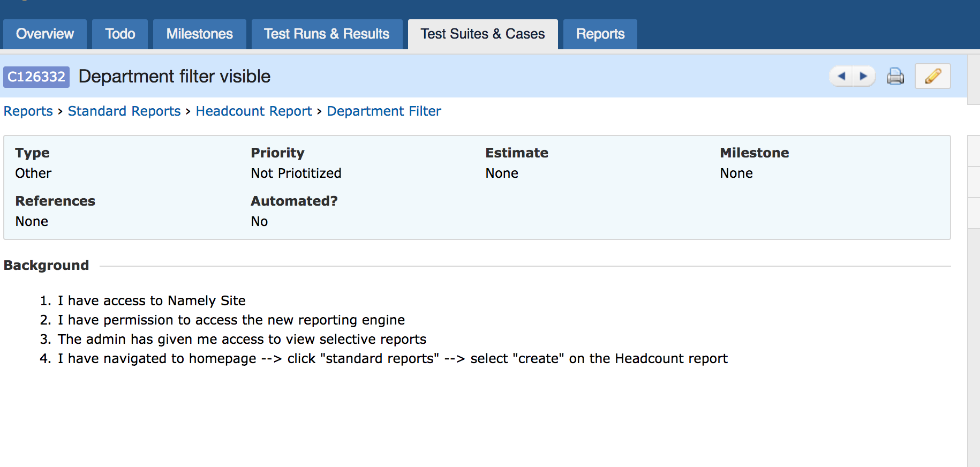Click the Milestone field value None
Image resolution: width=980 pixels, height=467 pixels.
pyautogui.click(x=736, y=173)
